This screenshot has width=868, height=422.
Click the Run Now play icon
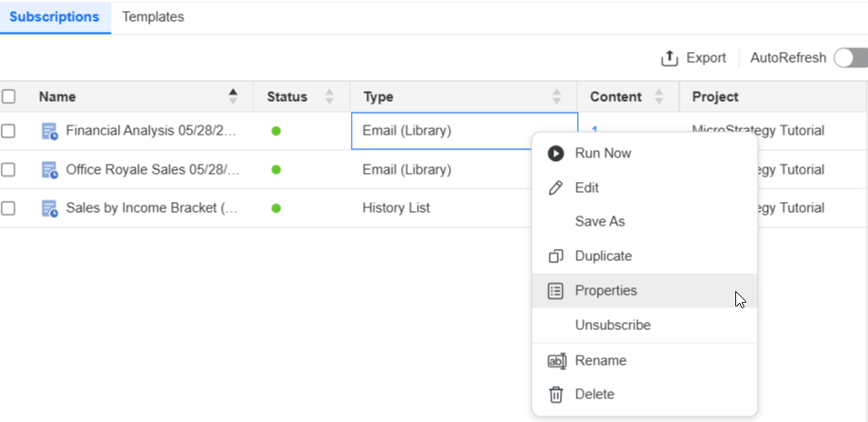(555, 154)
